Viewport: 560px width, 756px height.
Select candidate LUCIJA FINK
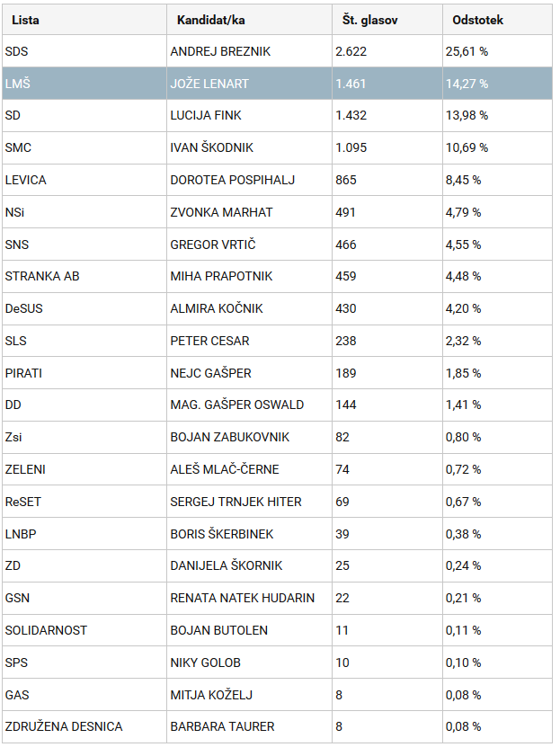pos(206,116)
